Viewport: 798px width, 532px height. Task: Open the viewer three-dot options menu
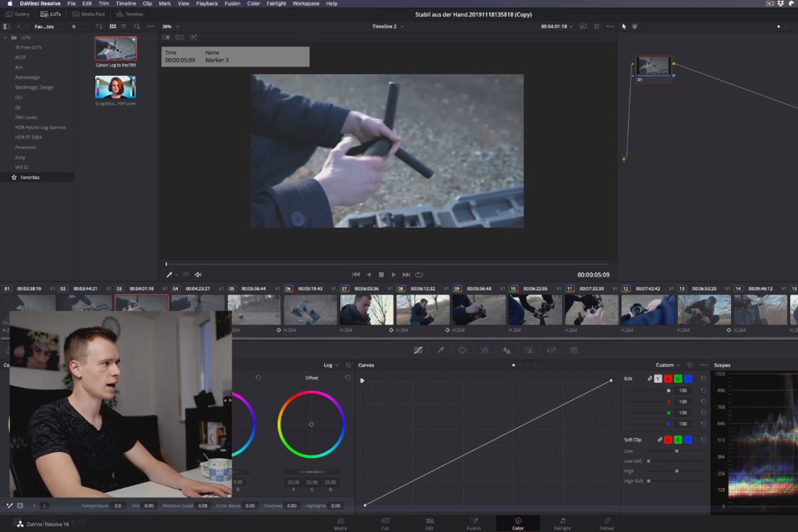point(610,27)
